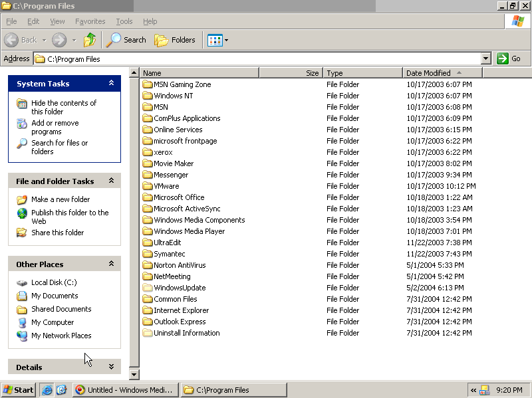Open the Address bar dropdown list
This screenshot has width=532, height=398.
486,58
